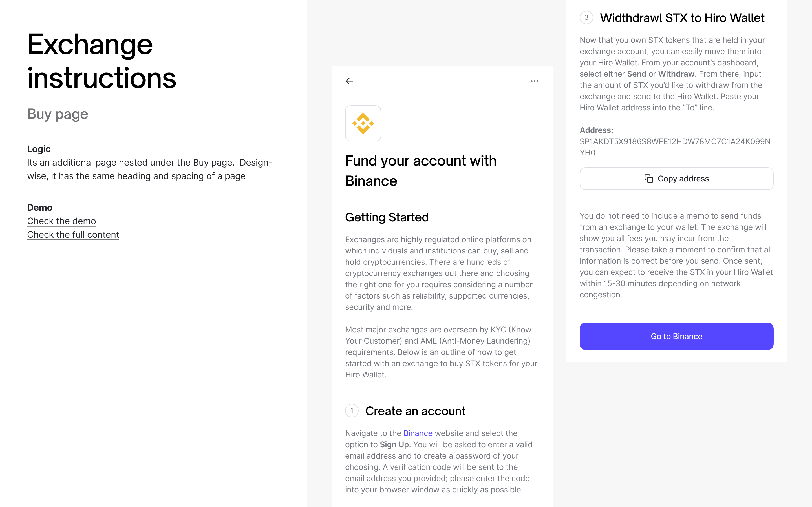
Task: Click the step 3 number badge
Action: point(586,17)
